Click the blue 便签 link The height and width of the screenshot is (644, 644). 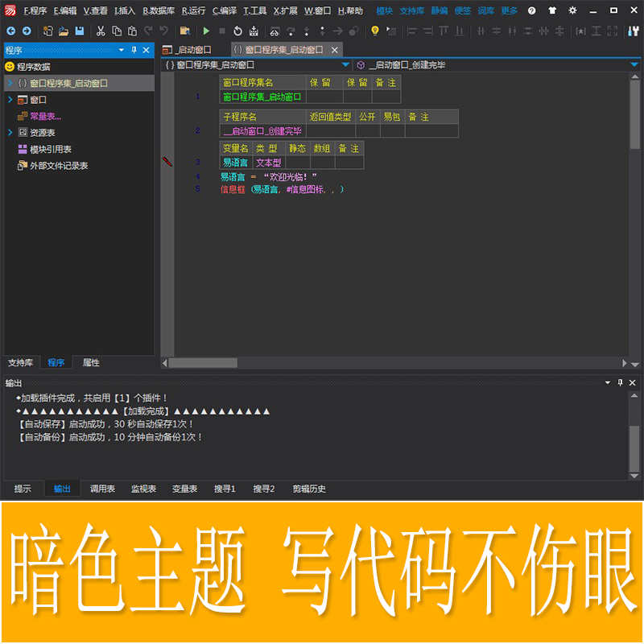click(462, 10)
